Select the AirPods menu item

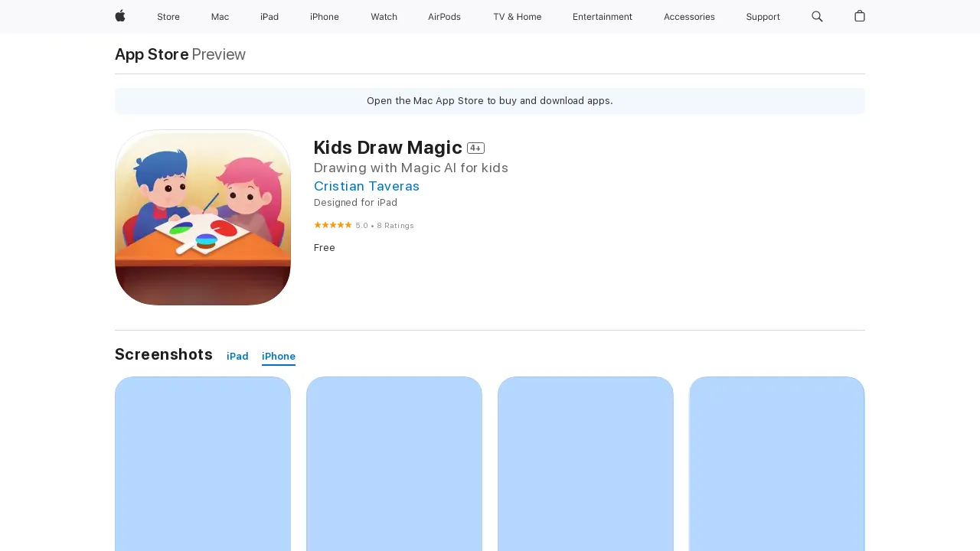(444, 17)
